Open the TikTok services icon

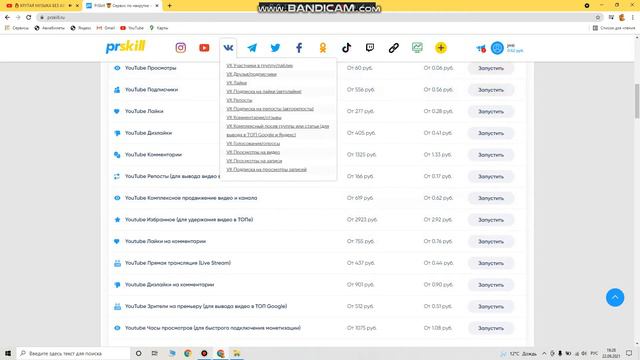click(x=346, y=48)
